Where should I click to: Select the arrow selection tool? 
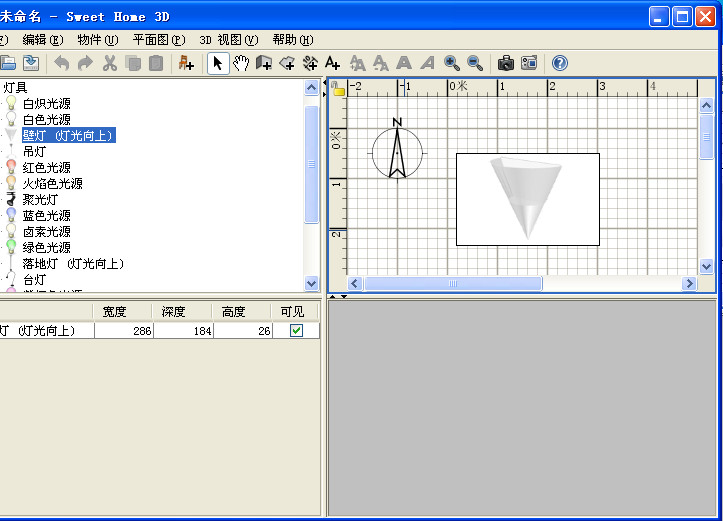tap(218, 63)
